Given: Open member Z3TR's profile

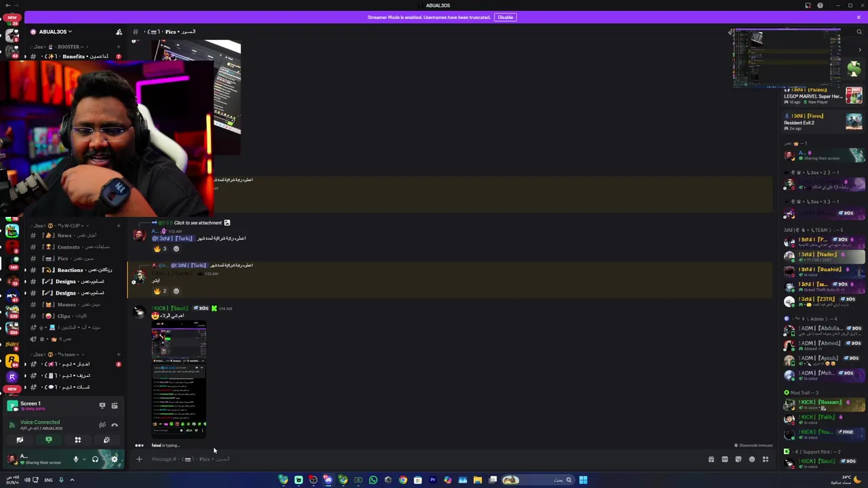Looking at the screenshot, I should coord(823,300).
